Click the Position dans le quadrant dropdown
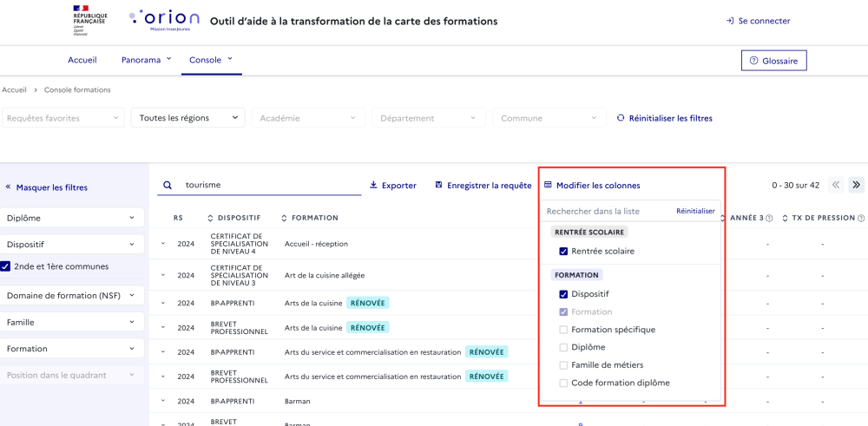 [73, 375]
